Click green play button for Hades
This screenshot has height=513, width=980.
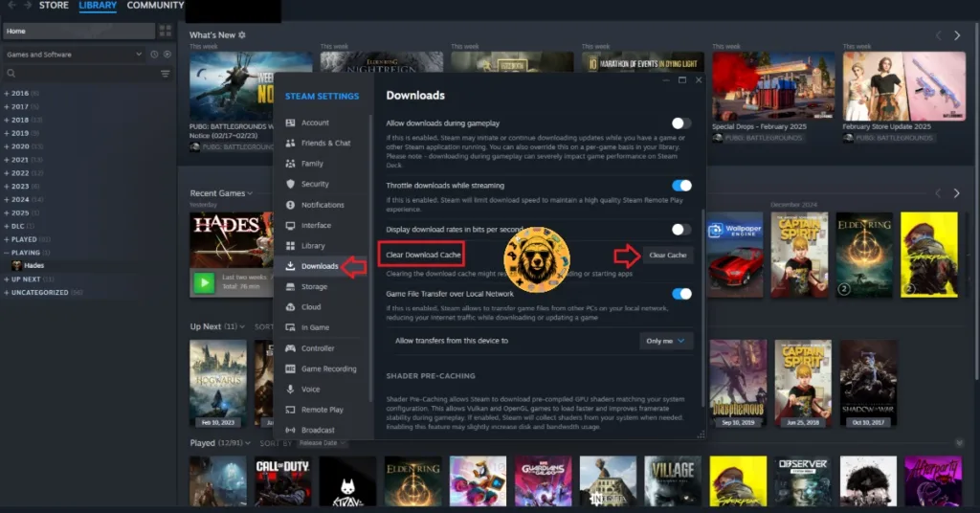(204, 282)
